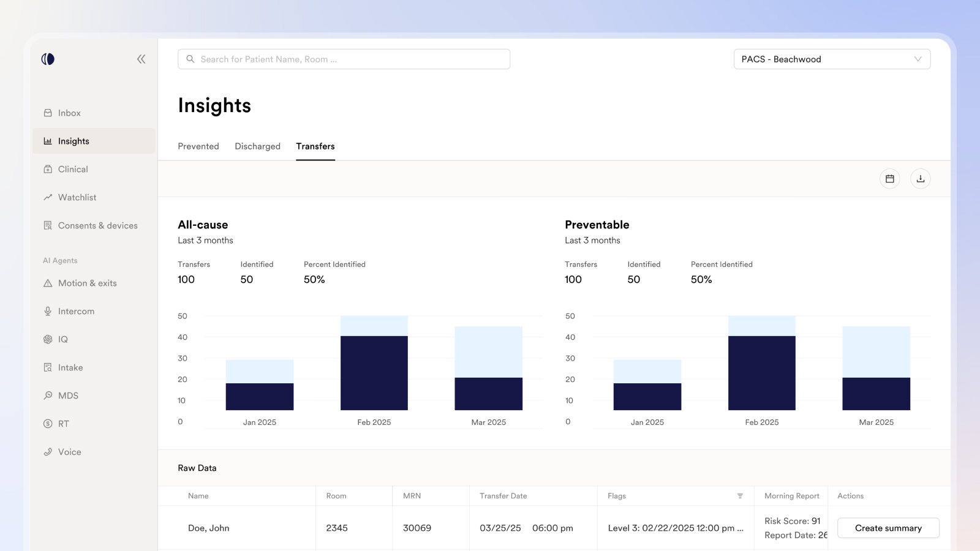Click the MRN column header
This screenshot has height=551, width=980.
point(412,496)
